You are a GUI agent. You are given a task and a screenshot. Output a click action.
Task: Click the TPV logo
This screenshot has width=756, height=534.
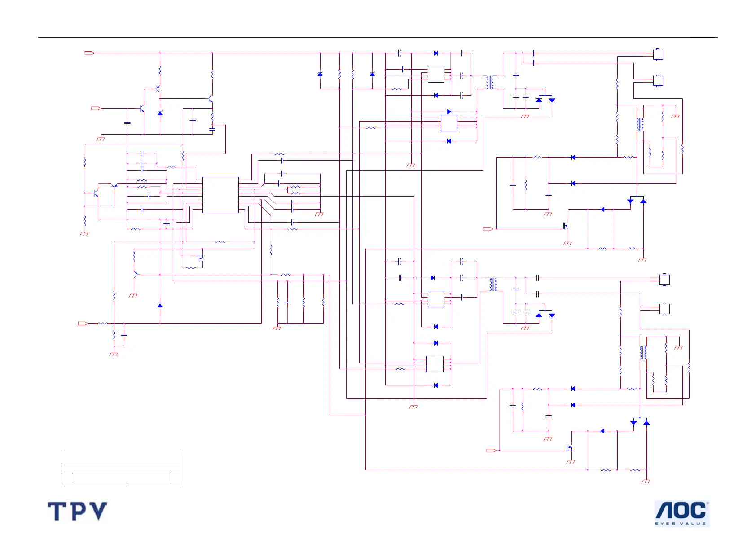77,512
